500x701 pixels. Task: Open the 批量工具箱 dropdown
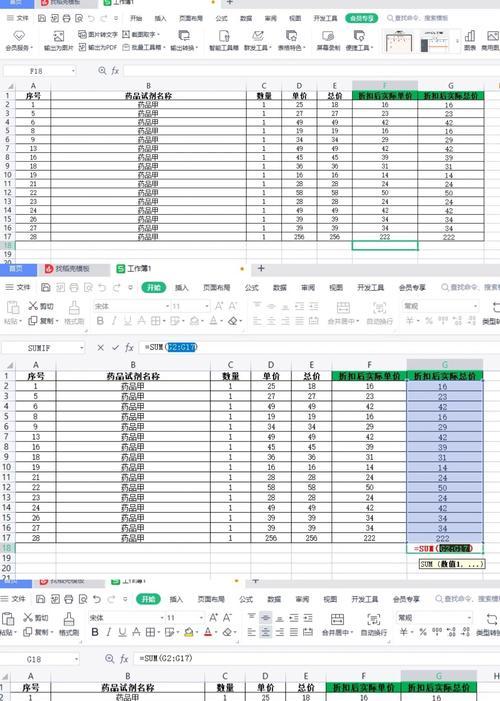click(x=164, y=47)
